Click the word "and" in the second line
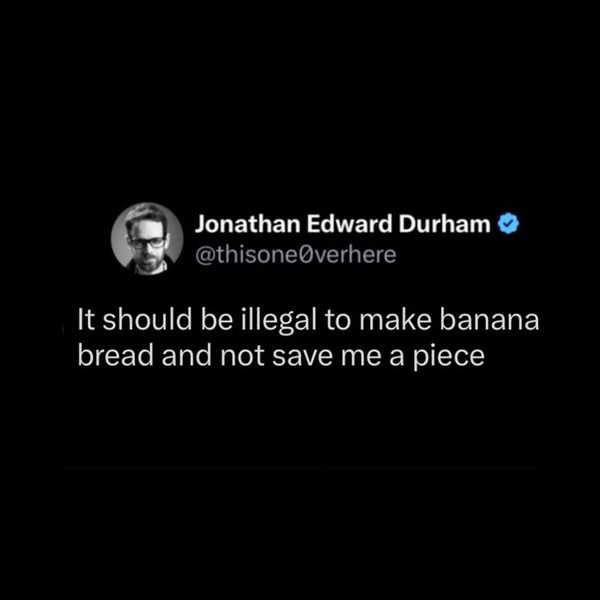This screenshot has width=600, height=600. 187,355
